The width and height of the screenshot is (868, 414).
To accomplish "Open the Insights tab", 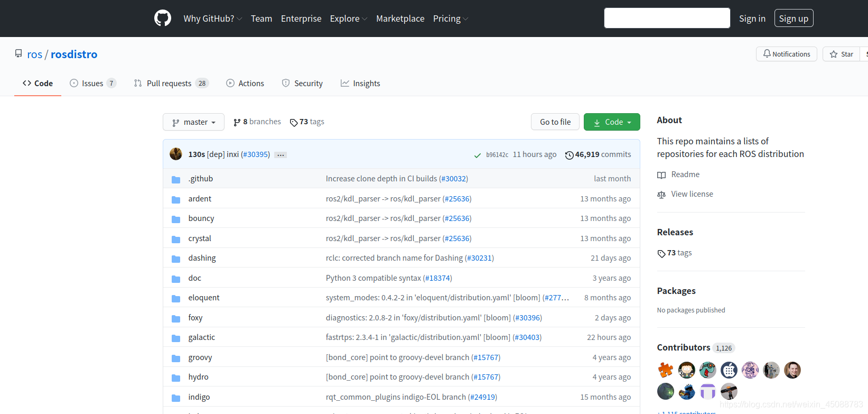I will click(360, 84).
